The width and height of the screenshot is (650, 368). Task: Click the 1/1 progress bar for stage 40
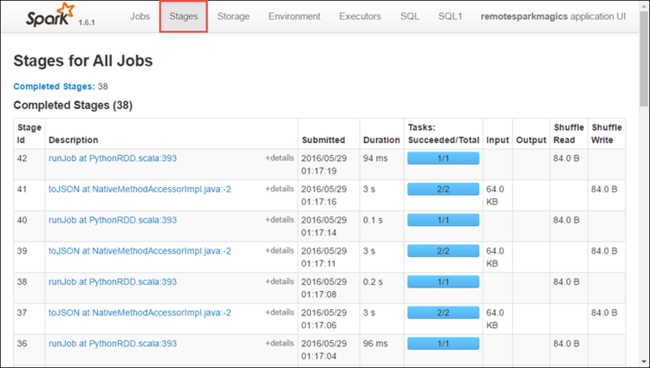tap(443, 220)
